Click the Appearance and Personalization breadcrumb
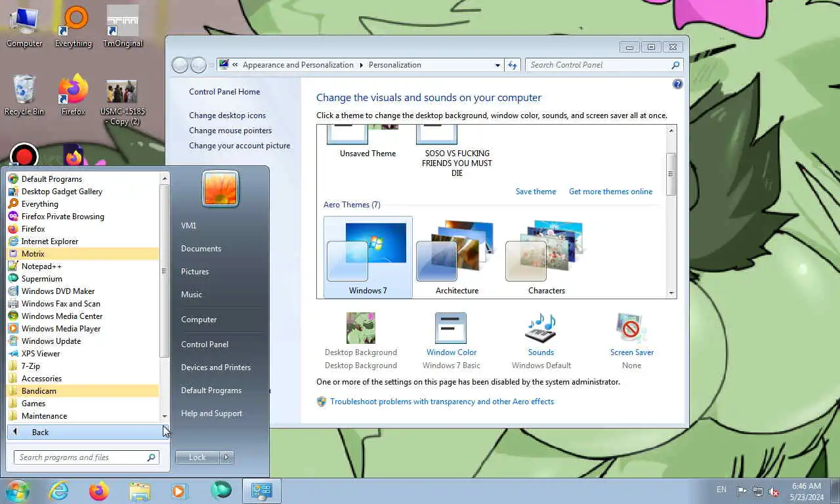The width and height of the screenshot is (840, 504). [x=298, y=65]
